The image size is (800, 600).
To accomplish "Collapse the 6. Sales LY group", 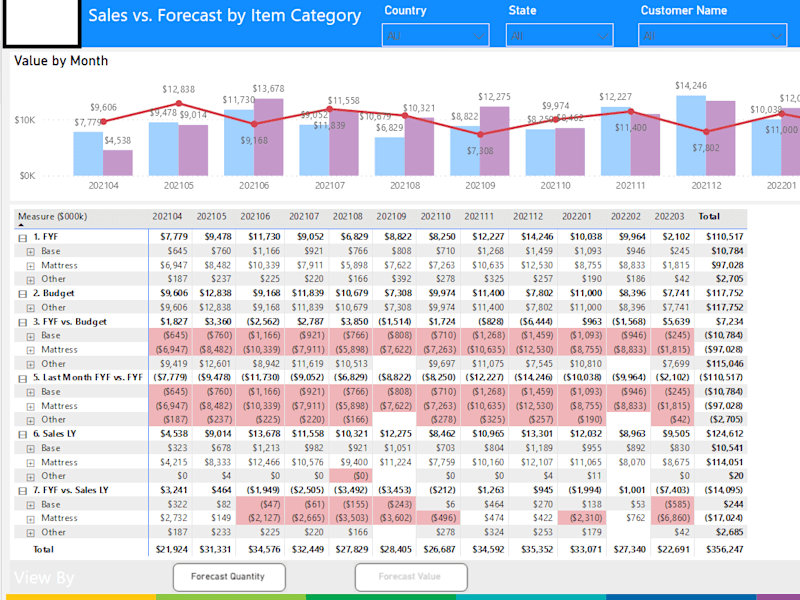I will pos(22,435).
